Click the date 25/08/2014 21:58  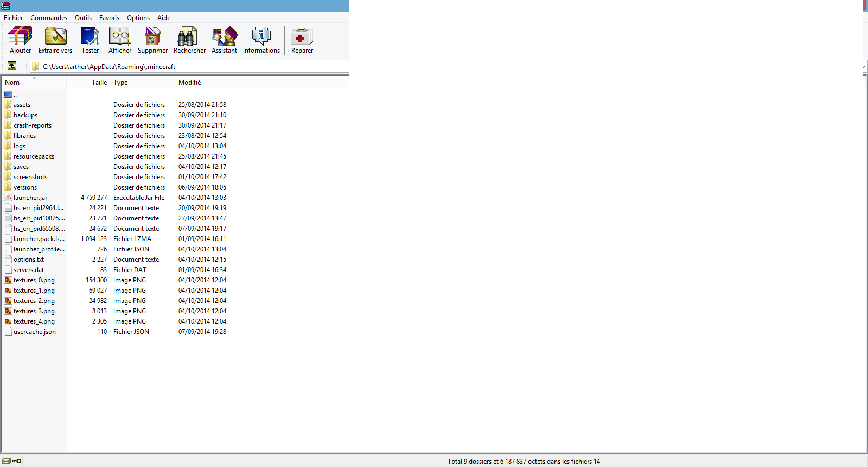pos(202,105)
